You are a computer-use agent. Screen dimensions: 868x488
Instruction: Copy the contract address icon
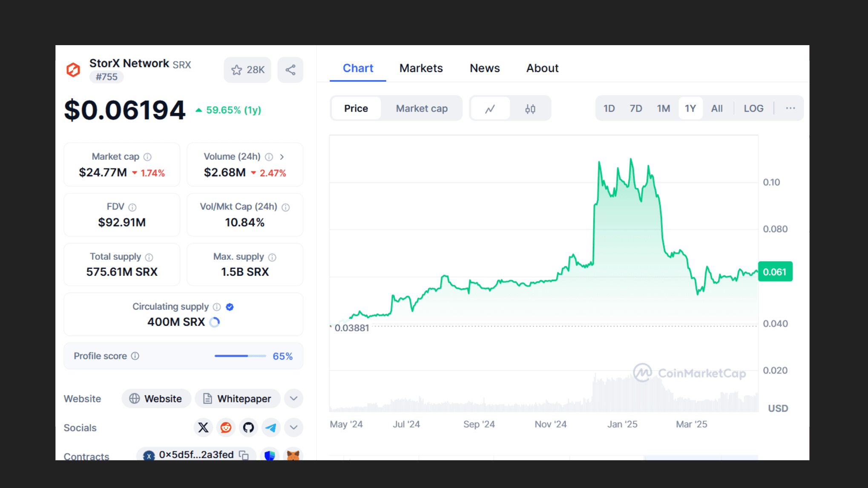[x=244, y=455]
